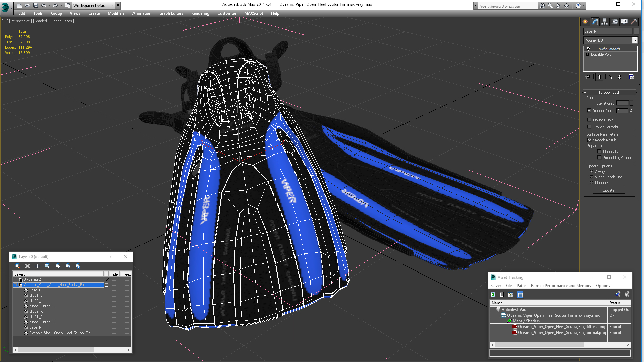The height and width of the screenshot is (362, 644).
Task: Select the When Rendering update option
Action: point(592,177)
